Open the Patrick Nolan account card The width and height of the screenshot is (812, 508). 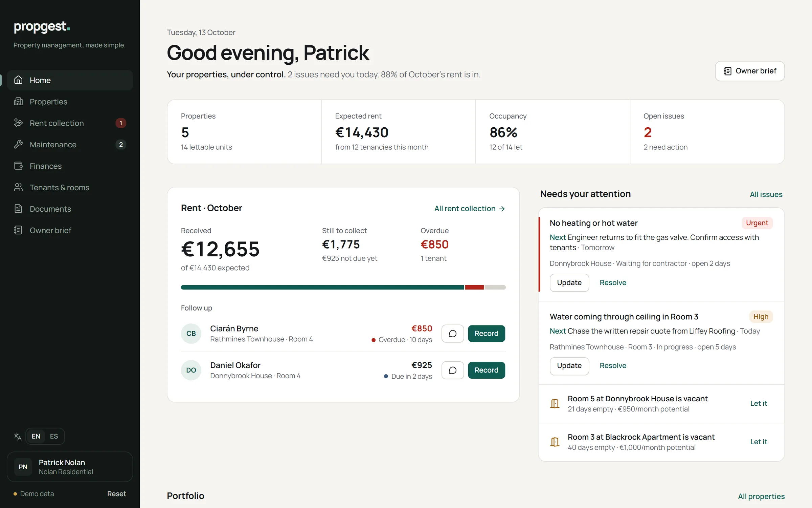tap(70, 467)
